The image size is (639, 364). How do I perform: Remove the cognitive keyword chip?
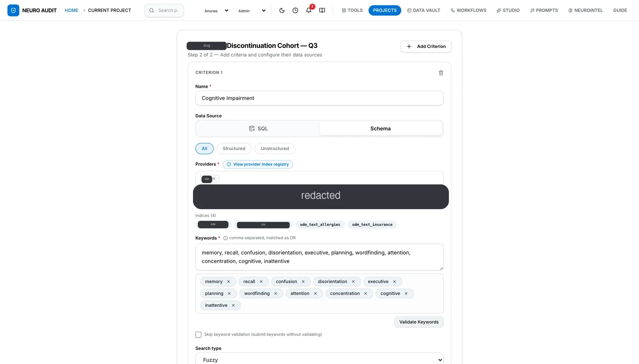[x=406, y=294]
